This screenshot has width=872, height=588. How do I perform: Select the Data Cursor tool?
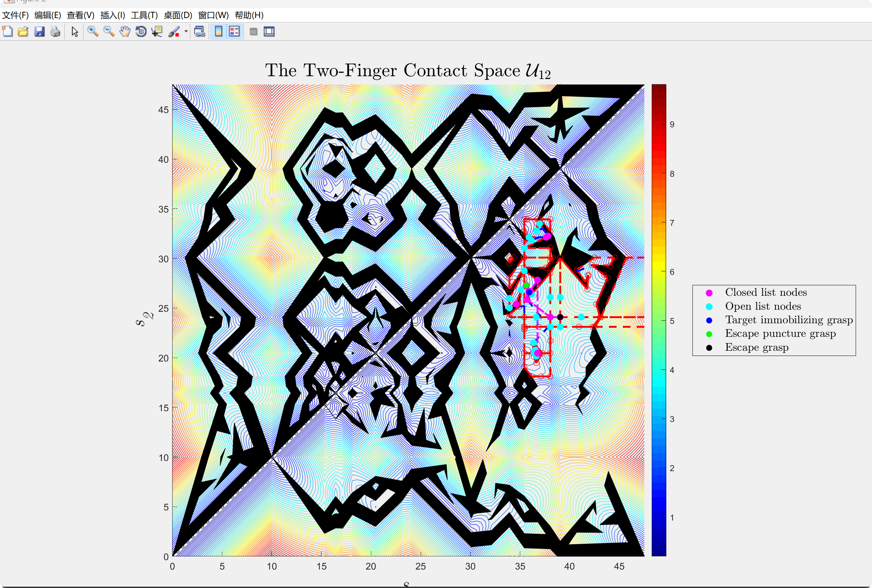157,32
